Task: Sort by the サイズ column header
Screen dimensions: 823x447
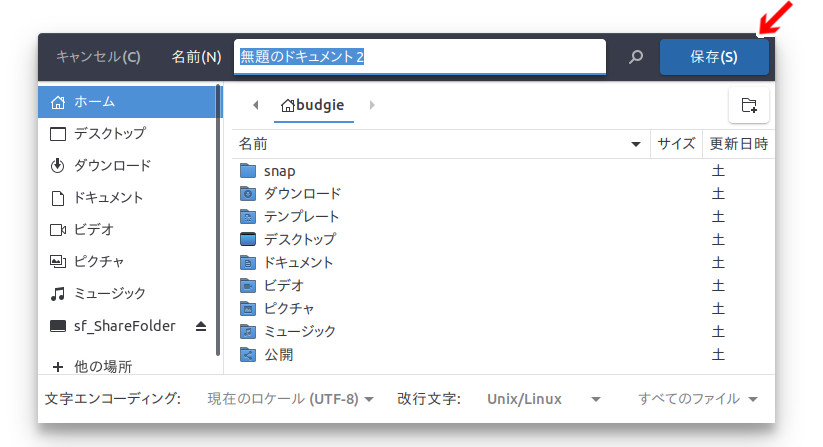Action: click(x=676, y=144)
